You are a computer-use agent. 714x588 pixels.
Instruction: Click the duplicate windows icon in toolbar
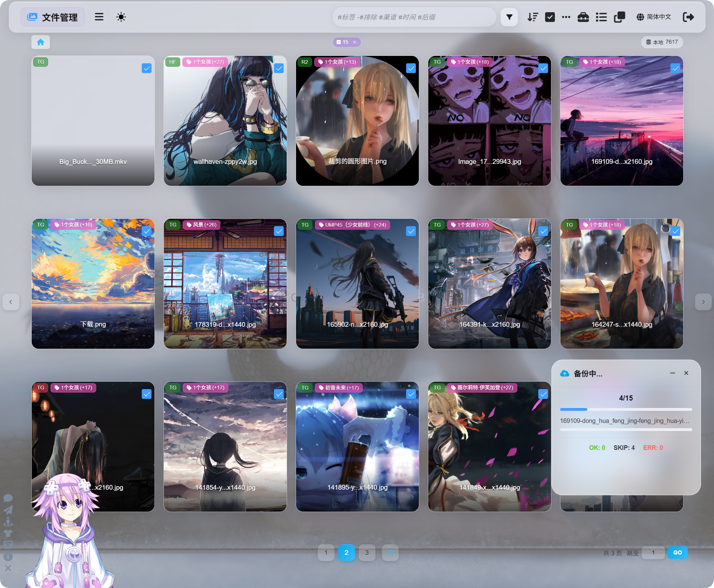coord(619,17)
